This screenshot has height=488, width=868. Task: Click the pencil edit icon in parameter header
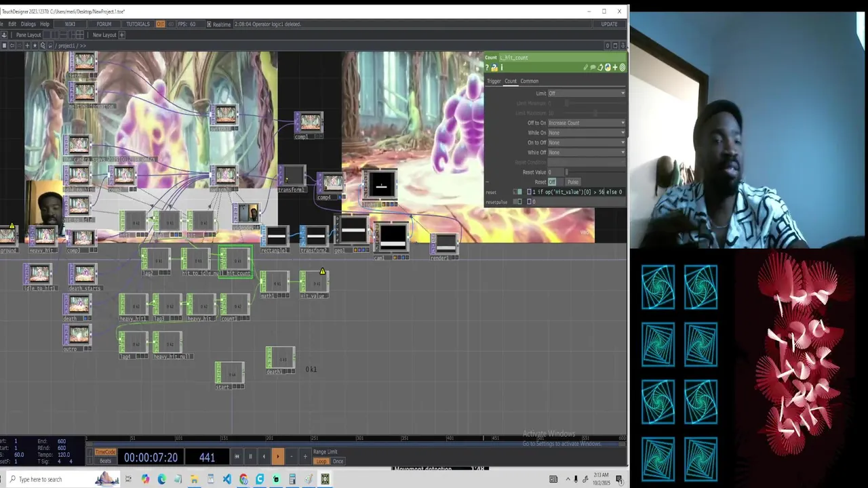(x=586, y=67)
